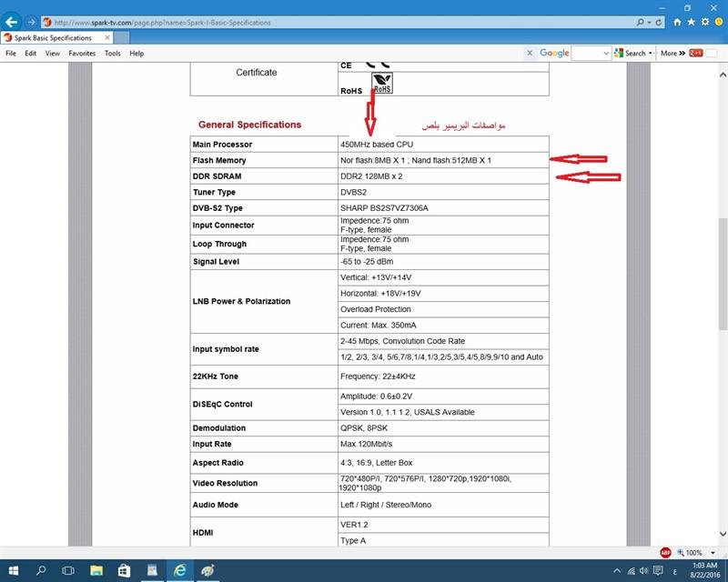Click the smiley feedback icon
This screenshot has height=582, width=728.
point(719,22)
